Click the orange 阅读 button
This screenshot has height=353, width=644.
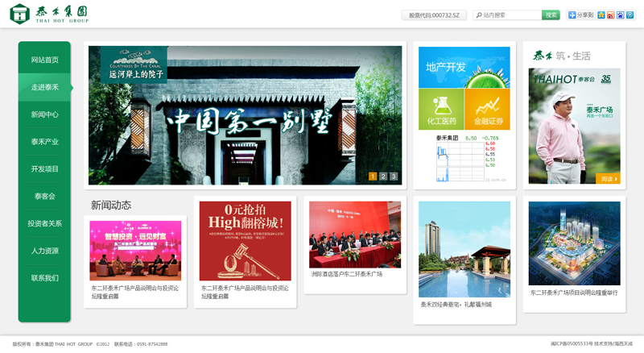[x=608, y=178]
